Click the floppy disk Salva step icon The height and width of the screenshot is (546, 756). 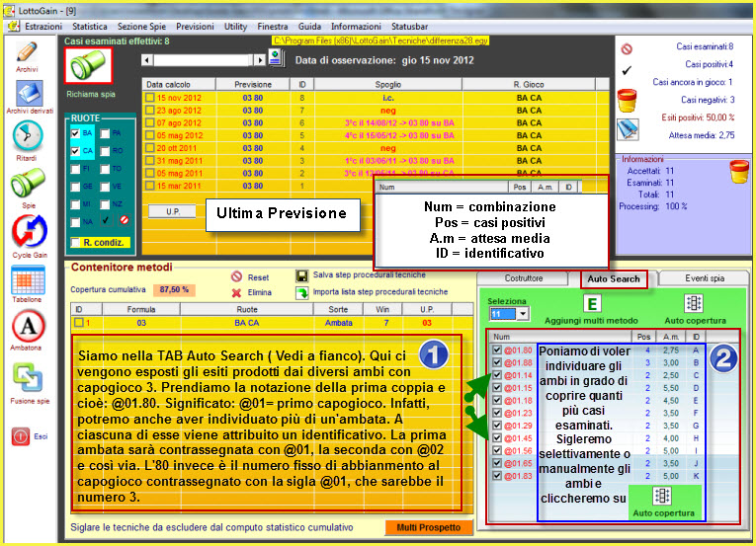tap(301, 276)
